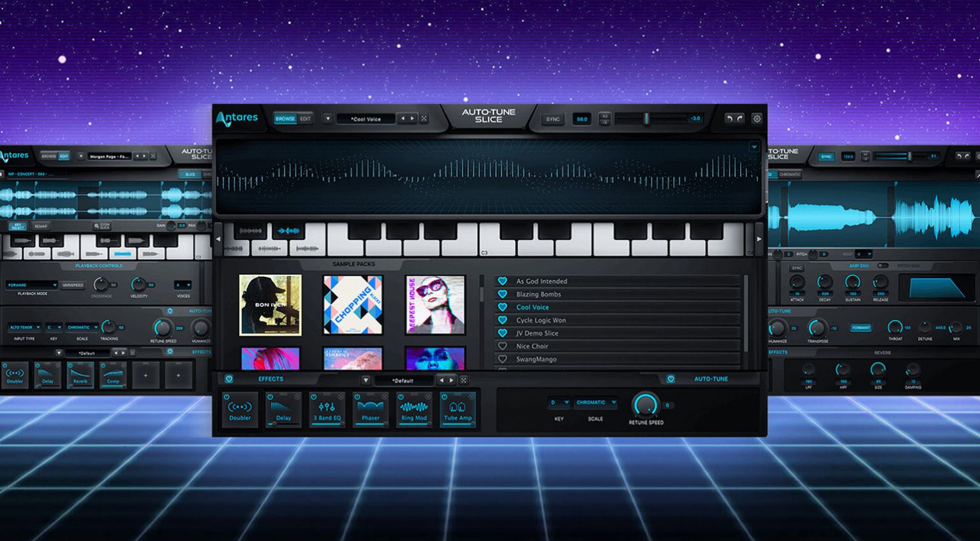The height and width of the screenshot is (541, 980).
Task: Open the Bon Iver sample pack
Action: [x=270, y=305]
